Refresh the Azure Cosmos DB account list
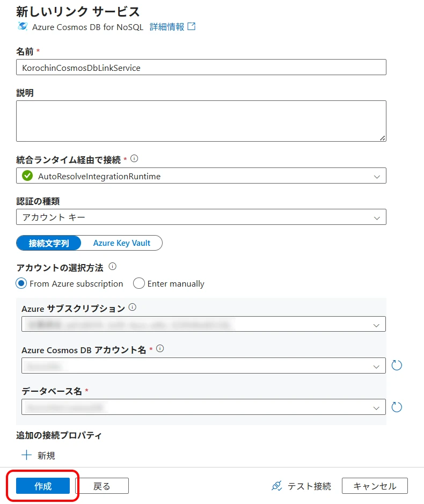The width and height of the screenshot is (424, 504). click(397, 366)
